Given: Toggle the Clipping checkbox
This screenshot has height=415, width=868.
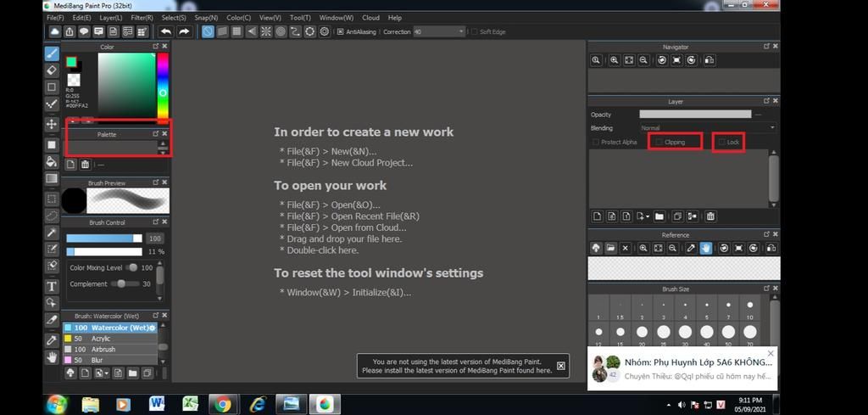Looking at the screenshot, I should (659, 143).
